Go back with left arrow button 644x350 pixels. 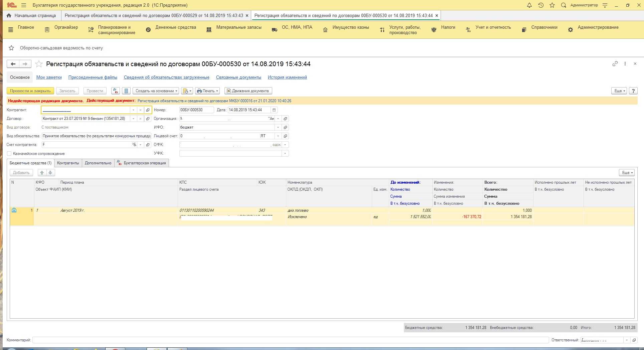click(13, 64)
